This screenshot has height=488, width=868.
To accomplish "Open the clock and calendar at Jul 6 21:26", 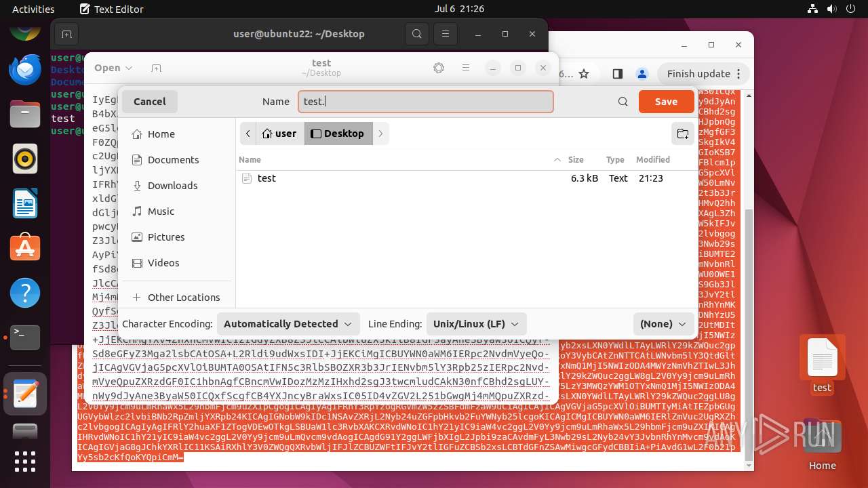I will click(459, 9).
